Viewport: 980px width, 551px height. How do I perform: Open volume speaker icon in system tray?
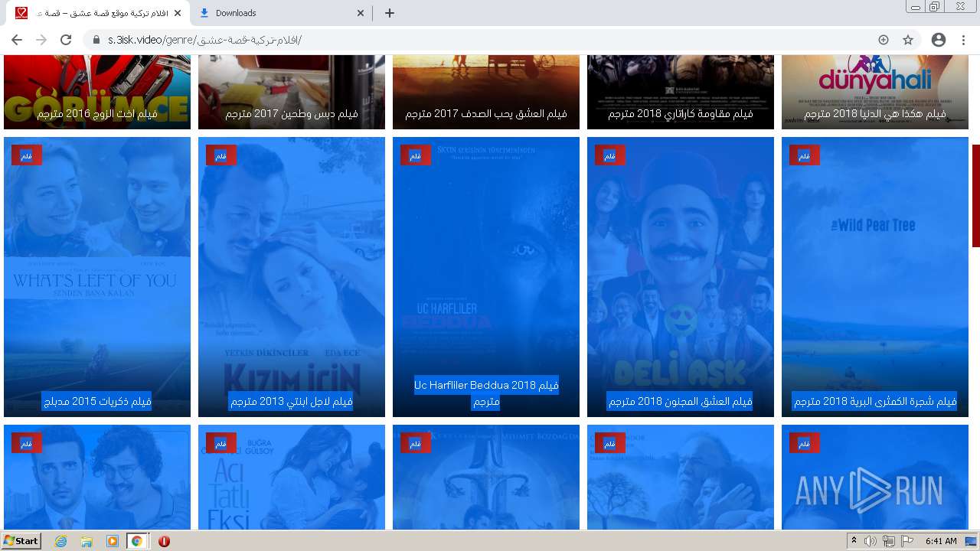pos(871,541)
